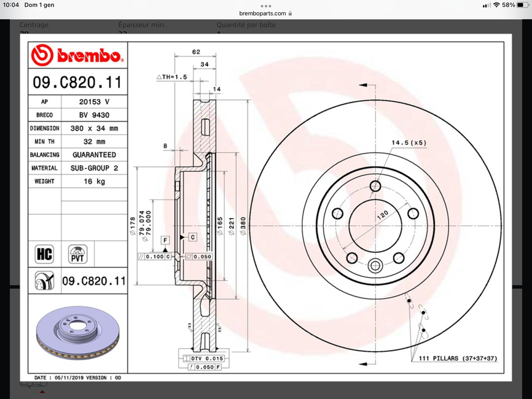Click the brake disc icon beside lower part number
The height and width of the screenshot is (399, 532).
pyautogui.click(x=44, y=281)
